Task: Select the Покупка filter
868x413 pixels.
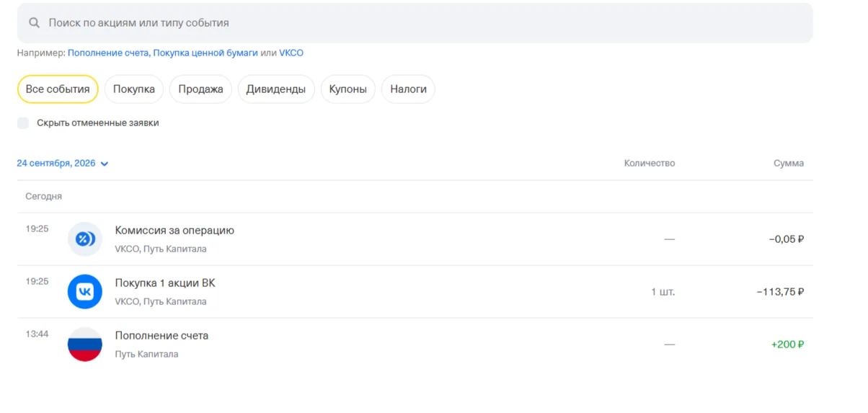Action: [x=134, y=89]
